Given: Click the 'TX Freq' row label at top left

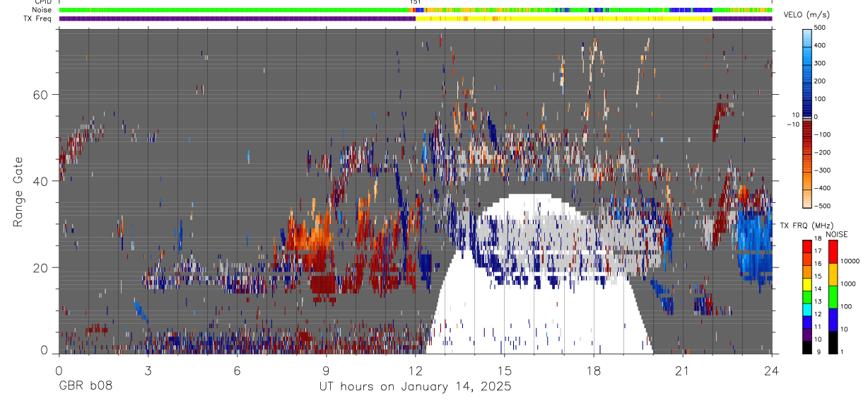Looking at the screenshot, I should pyautogui.click(x=38, y=18).
